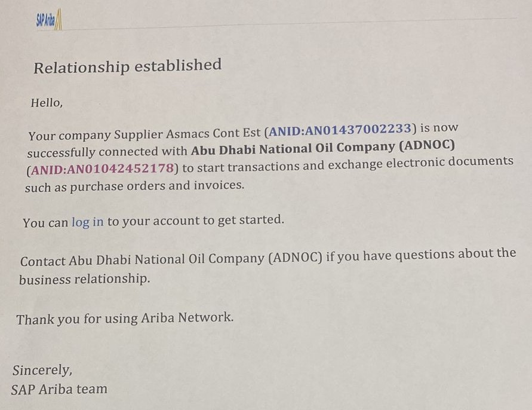Click the ANID:AN01437002233 supplier link
Image resolution: width=532 pixels, height=410 pixels.
340,130
